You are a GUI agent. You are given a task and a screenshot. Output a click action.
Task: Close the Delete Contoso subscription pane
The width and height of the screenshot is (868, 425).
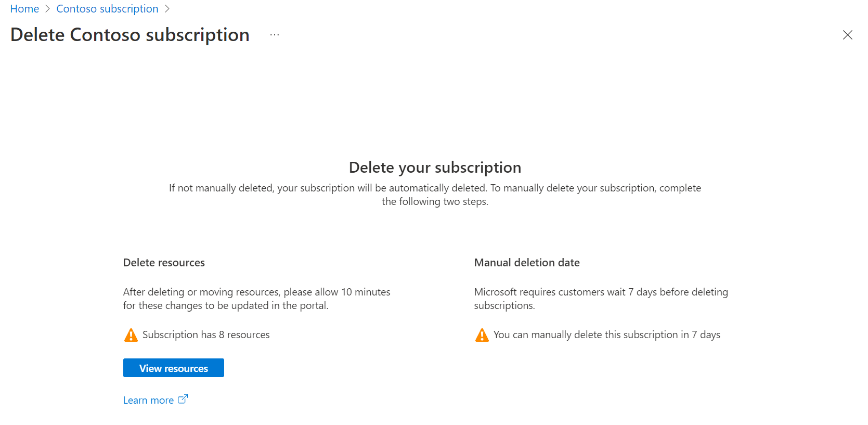[x=847, y=35]
